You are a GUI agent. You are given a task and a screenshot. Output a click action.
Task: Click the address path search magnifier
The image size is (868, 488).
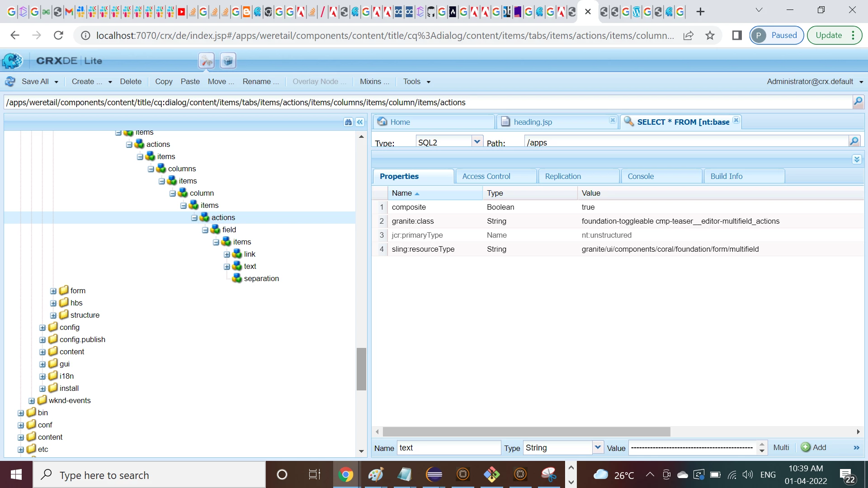(858, 102)
